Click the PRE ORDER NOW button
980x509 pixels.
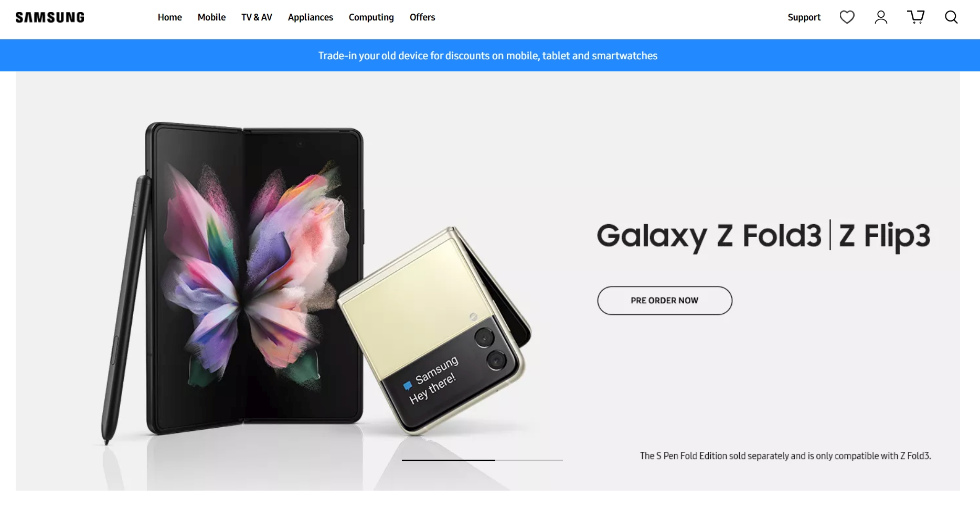click(665, 301)
